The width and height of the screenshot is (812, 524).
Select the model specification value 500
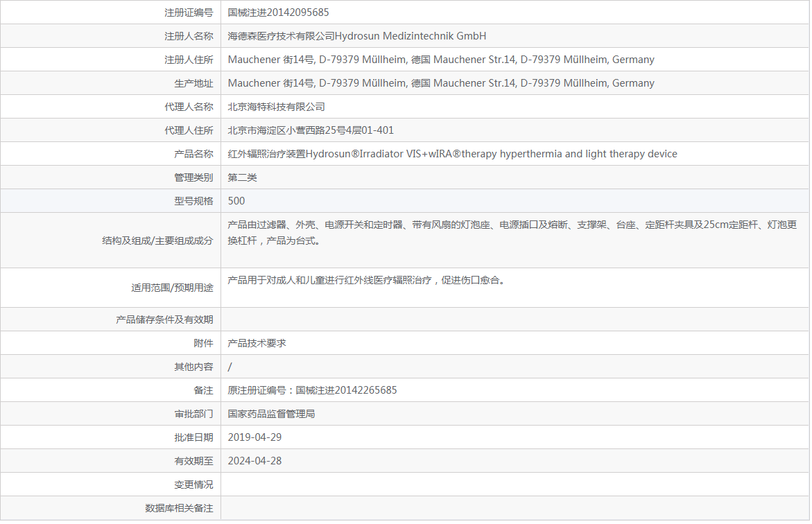pyautogui.click(x=236, y=201)
